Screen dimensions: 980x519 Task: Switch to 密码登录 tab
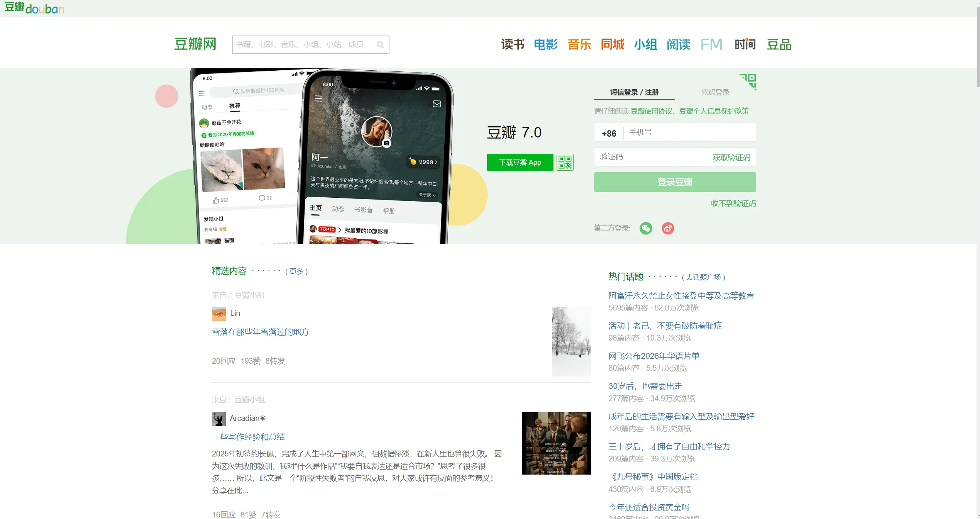pyautogui.click(x=715, y=92)
